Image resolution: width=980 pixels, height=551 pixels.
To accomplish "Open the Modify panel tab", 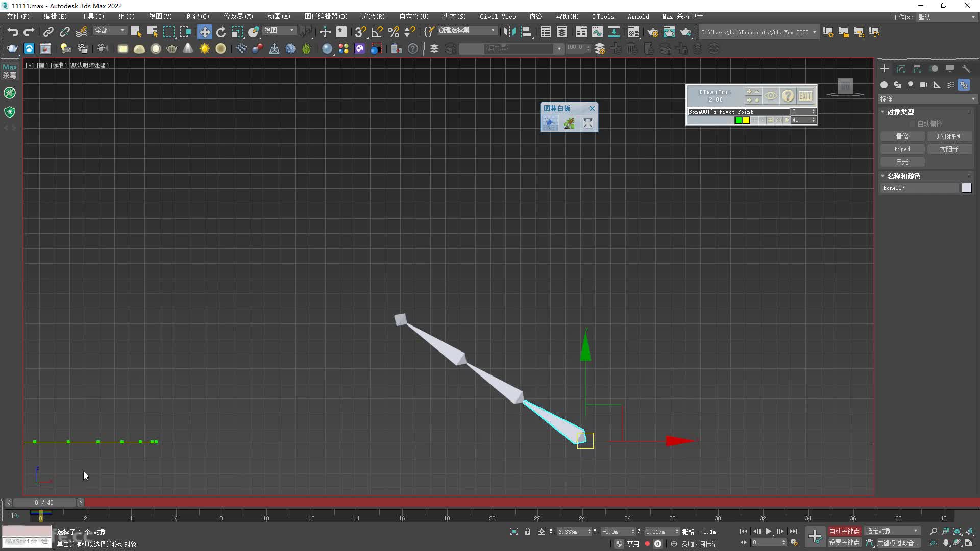I will [x=901, y=68].
